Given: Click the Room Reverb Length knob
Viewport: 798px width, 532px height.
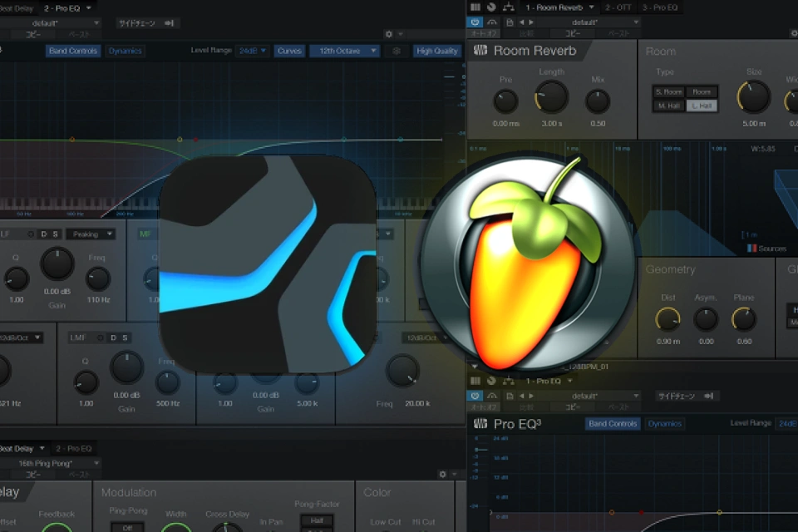Looking at the screenshot, I should [x=552, y=96].
